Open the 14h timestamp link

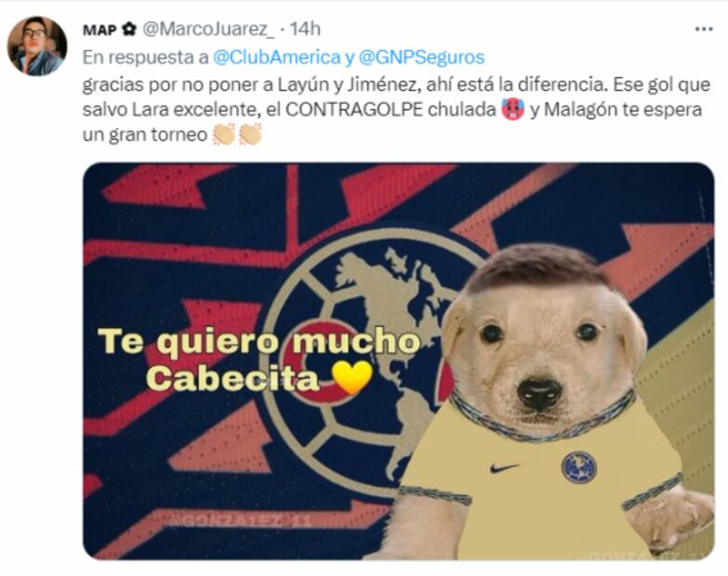point(305,29)
